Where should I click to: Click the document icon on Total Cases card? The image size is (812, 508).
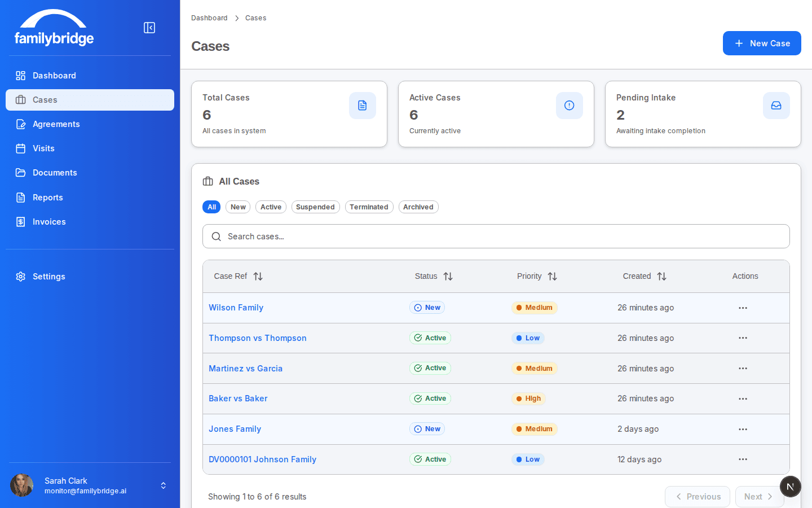(362, 105)
